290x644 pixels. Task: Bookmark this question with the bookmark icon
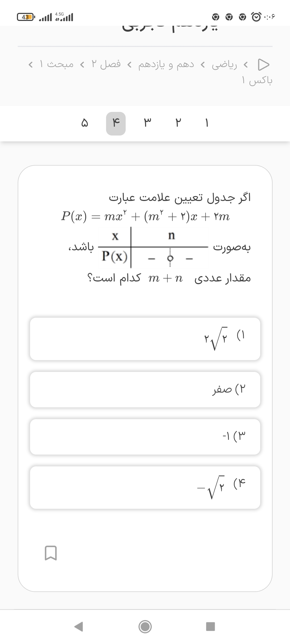click(x=50, y=553)
